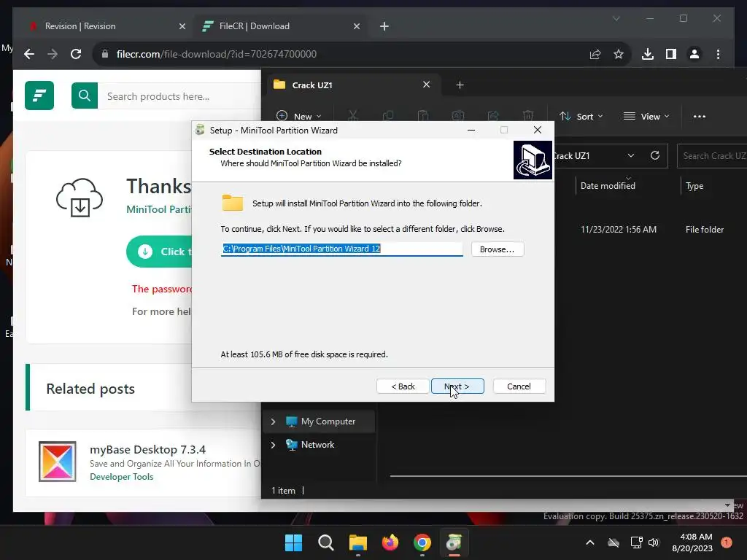Open the See more menu in Explorer
This screenshot has height=560, width=747.
coord(700,116)
